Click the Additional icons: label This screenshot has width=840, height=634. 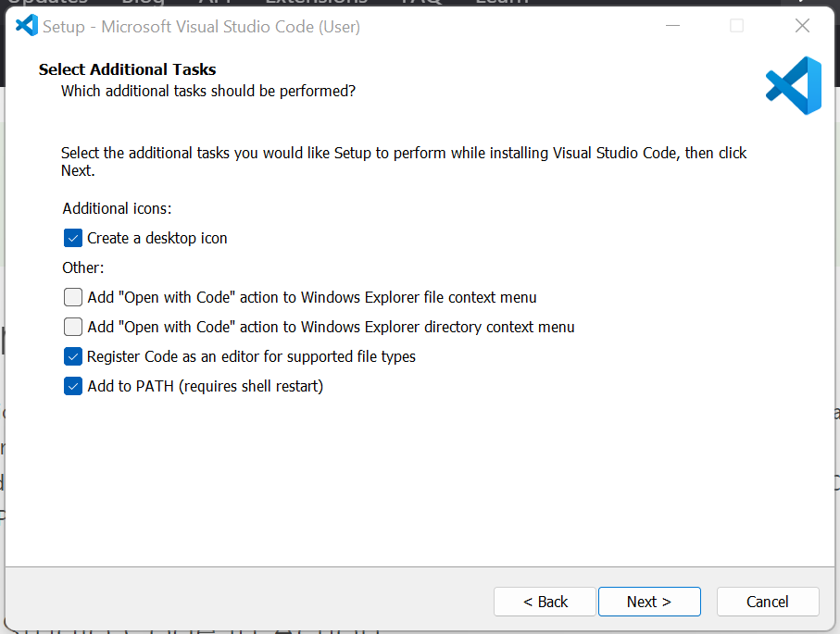117,208
